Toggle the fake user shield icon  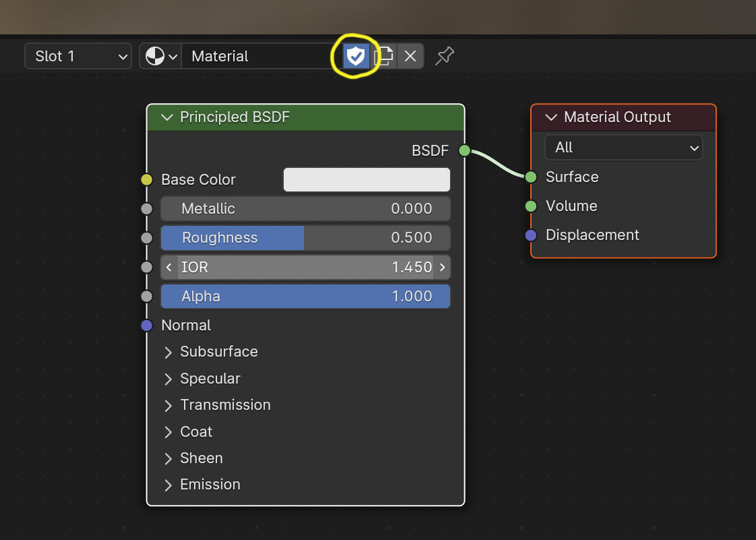[356, 57]
